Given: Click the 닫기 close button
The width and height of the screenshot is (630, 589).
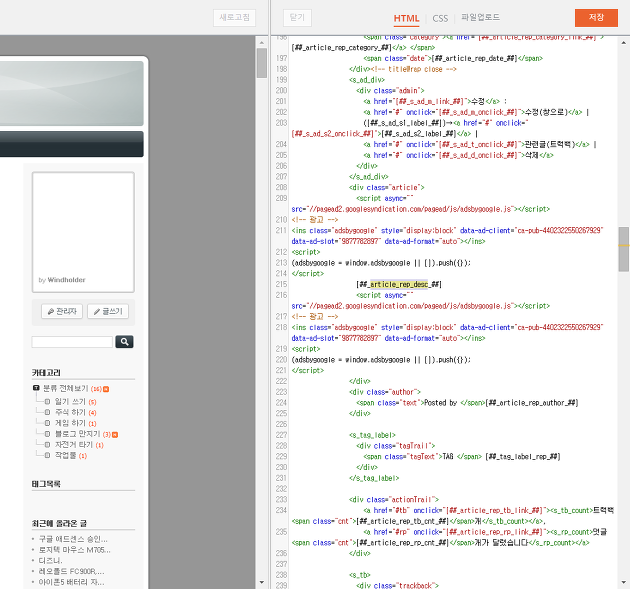Looking at the screenshot, I should click(x=297, y=18).
